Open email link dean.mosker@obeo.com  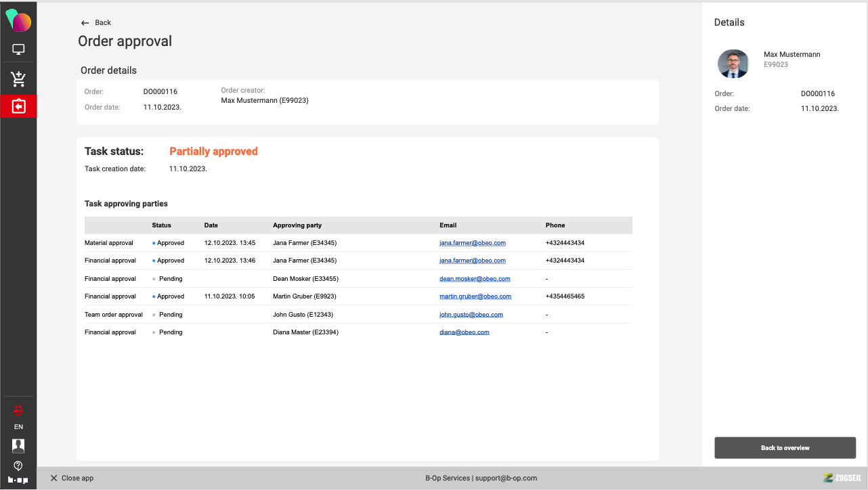(474, 279)
